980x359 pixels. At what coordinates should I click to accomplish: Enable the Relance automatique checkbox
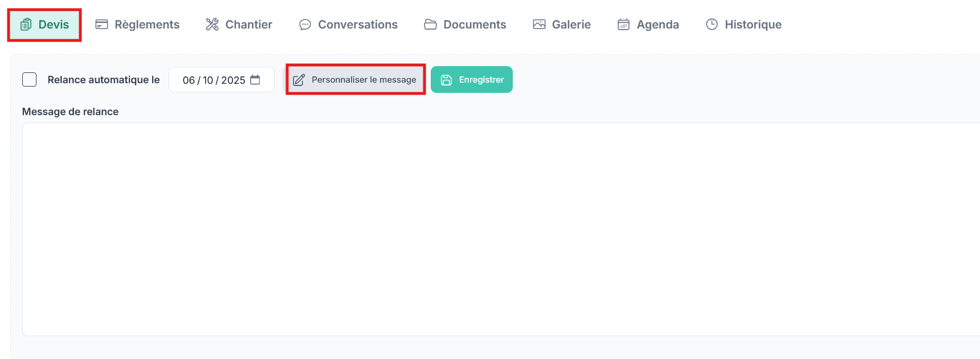tap(29, 79)
